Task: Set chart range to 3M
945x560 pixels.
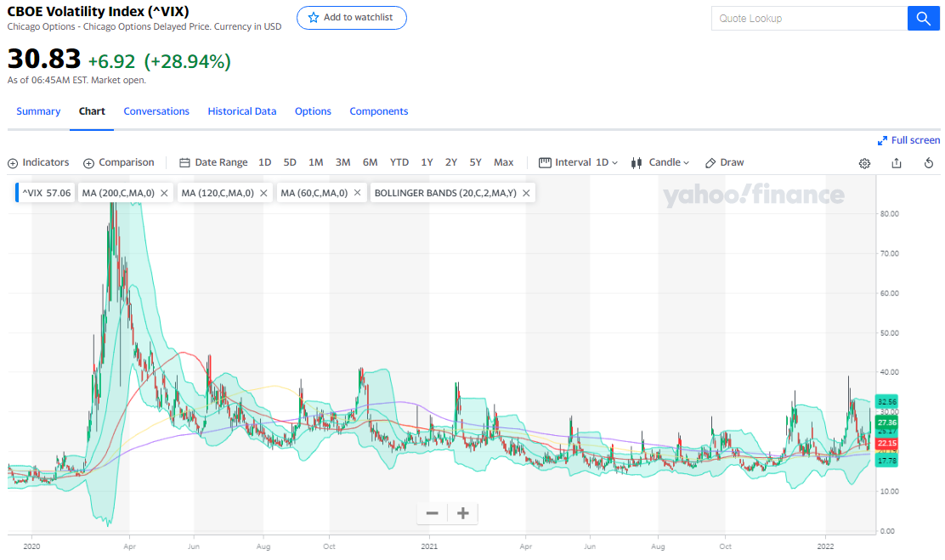Action: tap(343, 163)
